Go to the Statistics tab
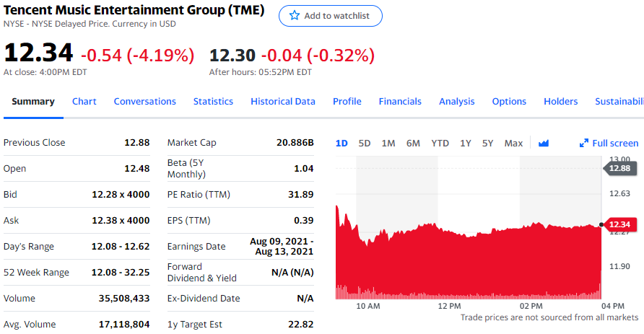 click(213, 101)
